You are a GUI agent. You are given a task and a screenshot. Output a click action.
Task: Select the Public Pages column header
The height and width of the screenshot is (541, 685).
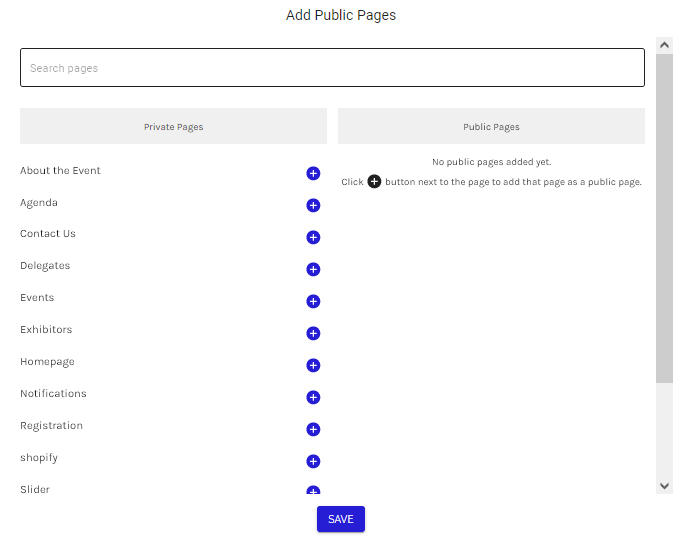(491, 127)
